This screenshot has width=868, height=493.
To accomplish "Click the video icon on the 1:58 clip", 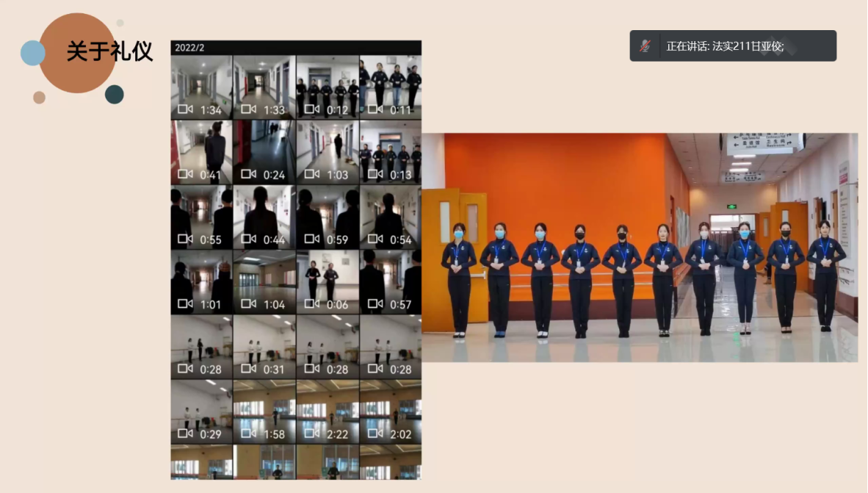I will click(x=248, y=433).
